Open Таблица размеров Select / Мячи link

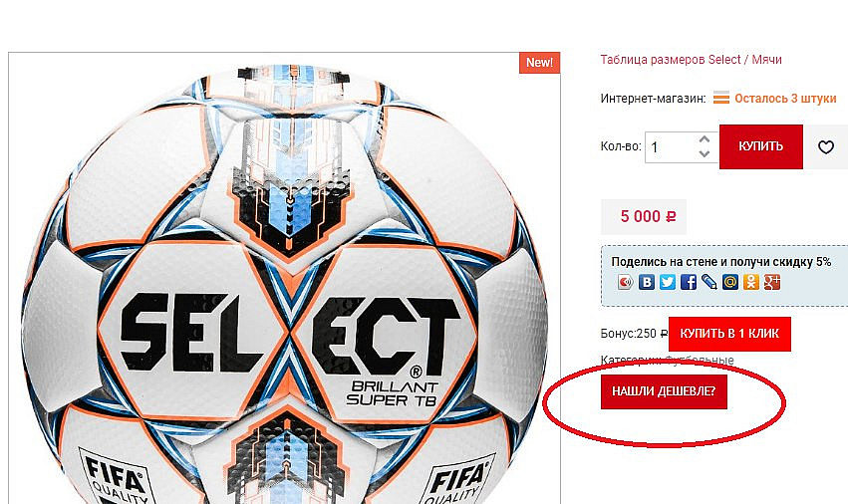[x=692, y=60]
